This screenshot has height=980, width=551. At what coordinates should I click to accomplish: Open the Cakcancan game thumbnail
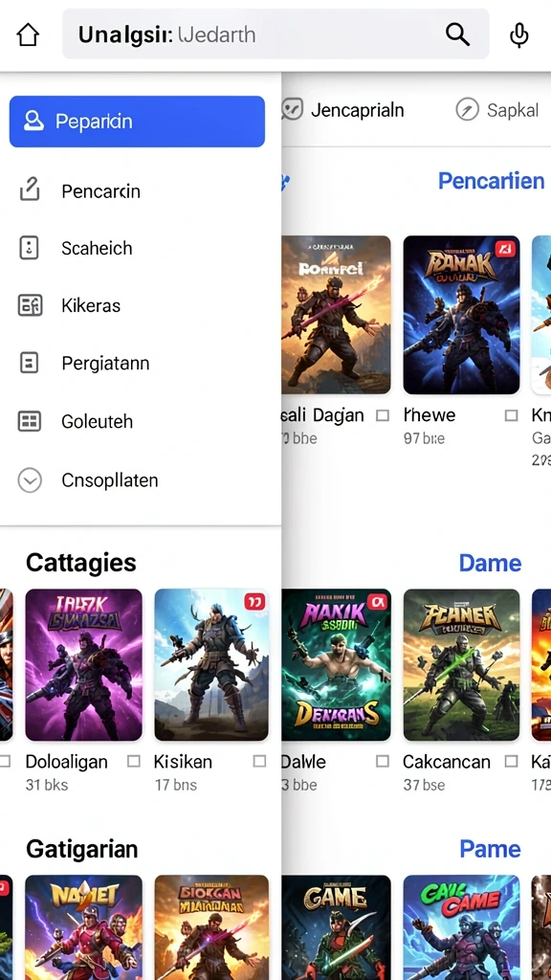[x=461, y=664]
